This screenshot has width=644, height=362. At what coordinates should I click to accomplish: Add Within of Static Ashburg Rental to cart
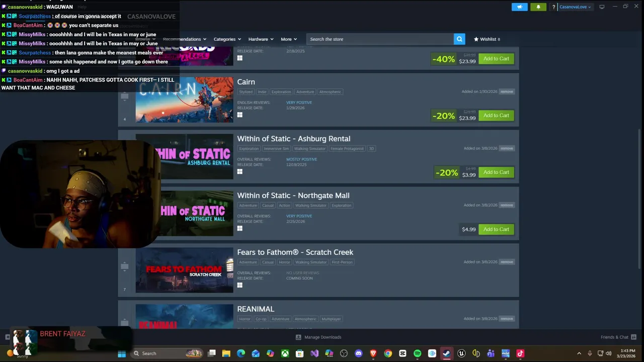(x=496, y=172)
